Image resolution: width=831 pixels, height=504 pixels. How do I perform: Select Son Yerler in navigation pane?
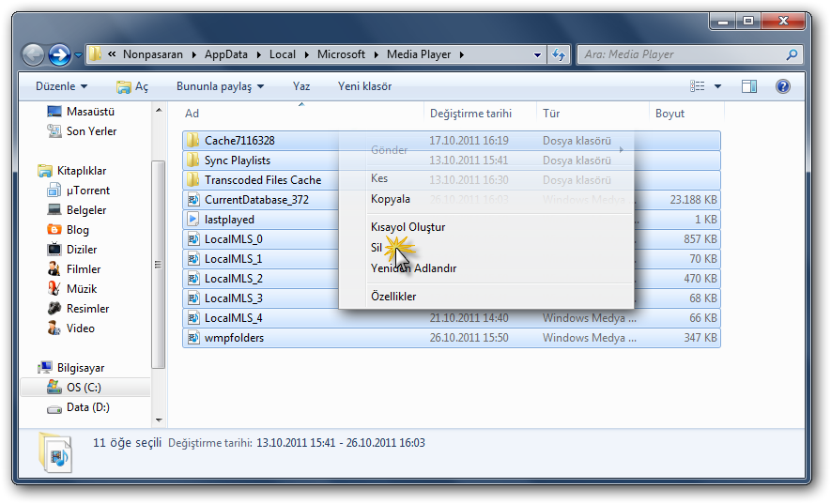coord(82,131)
